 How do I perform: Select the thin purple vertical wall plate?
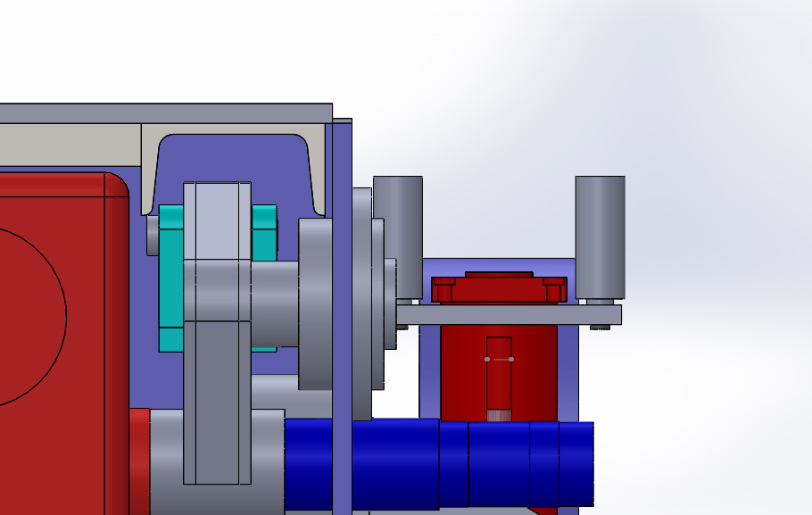[343, 316]
